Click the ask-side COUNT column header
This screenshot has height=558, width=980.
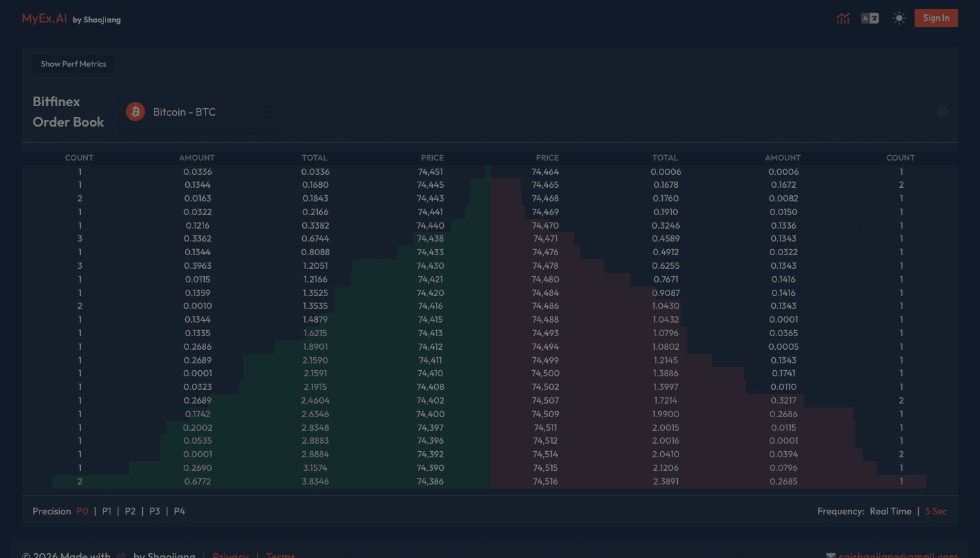[x=900, y=158]
